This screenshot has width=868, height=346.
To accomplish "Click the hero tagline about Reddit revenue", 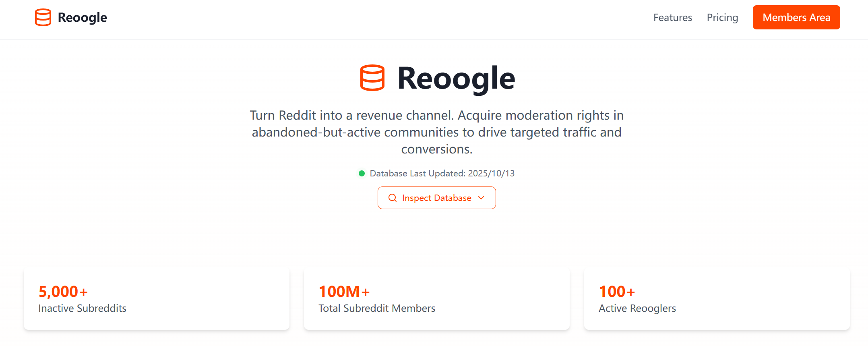I will pyautogui.click(x=437, y=132).
